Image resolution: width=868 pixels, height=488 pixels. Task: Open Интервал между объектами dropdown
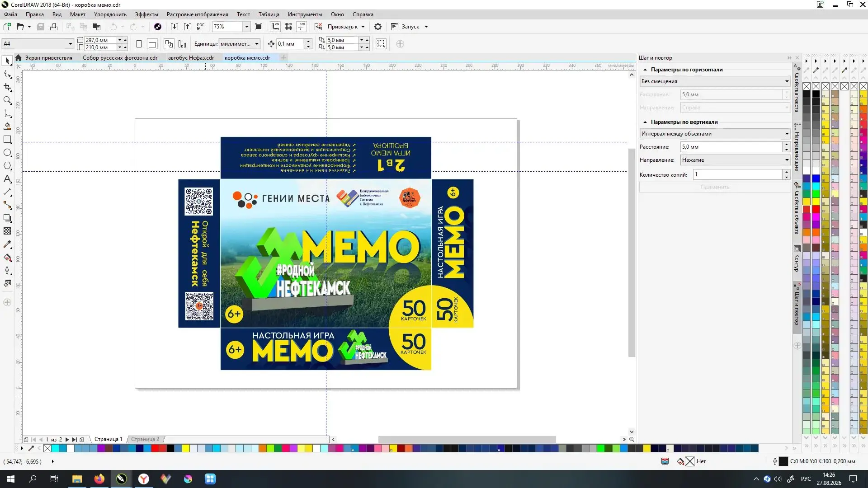click(715, 134)
